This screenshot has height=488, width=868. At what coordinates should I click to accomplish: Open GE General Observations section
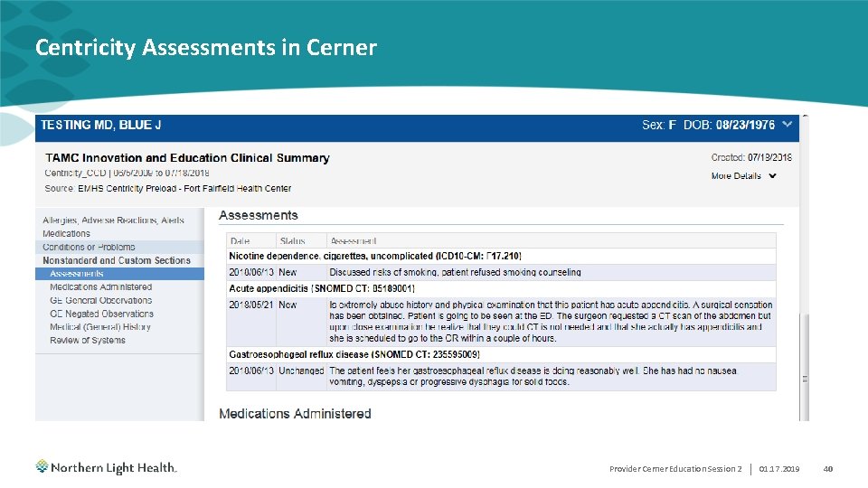tap(100, 300)
